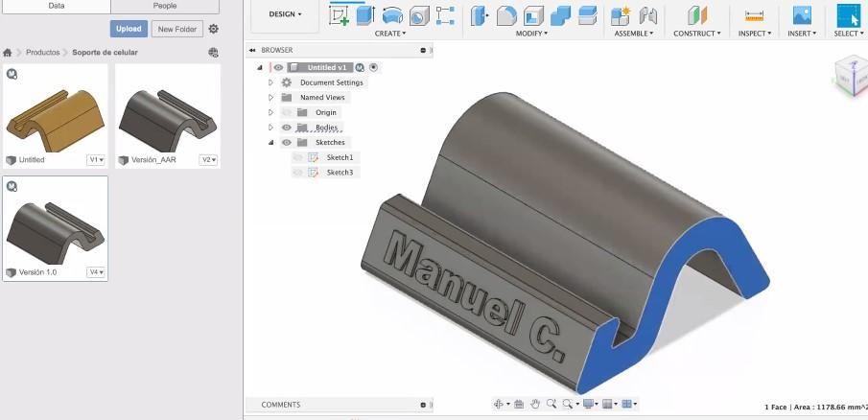The width and height of the screenshot is (868, 420).
Task: Open the ASSEMBLE menu
Action: 634,34
